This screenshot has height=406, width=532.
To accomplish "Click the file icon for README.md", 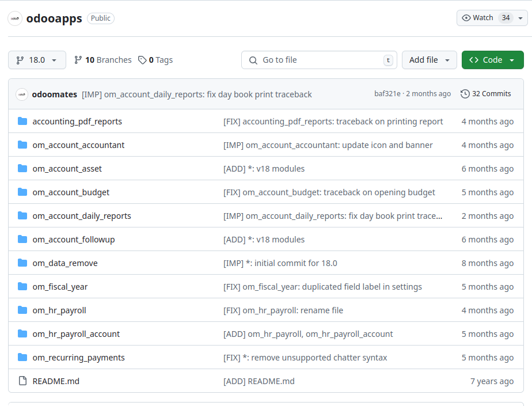I will (x=22, y=381).
